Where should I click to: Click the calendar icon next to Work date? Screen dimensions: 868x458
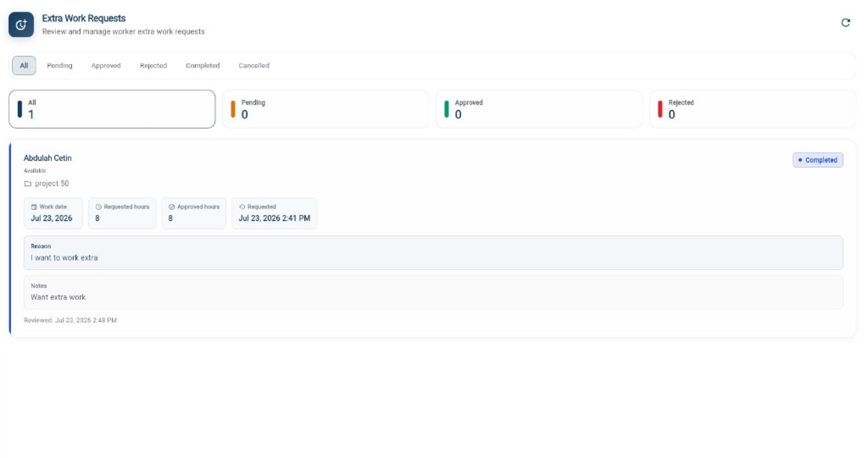[34, 207]
